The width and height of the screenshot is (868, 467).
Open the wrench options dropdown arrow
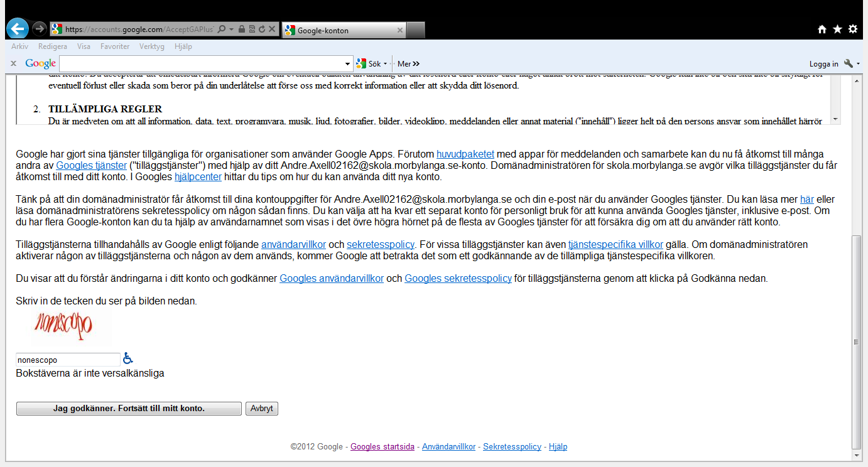(x=858, y=64)
